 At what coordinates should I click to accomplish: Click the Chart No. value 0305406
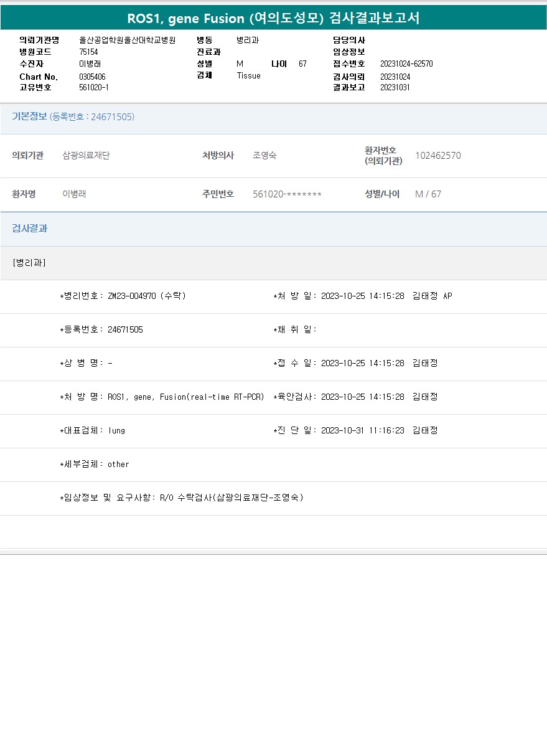pyautogui.click(x=92, y=77)
